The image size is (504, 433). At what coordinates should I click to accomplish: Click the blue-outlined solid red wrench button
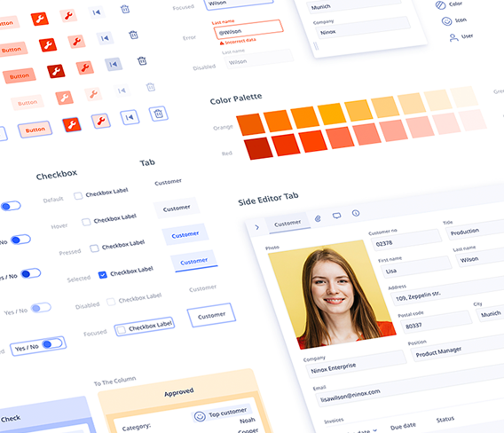point(72,124)
